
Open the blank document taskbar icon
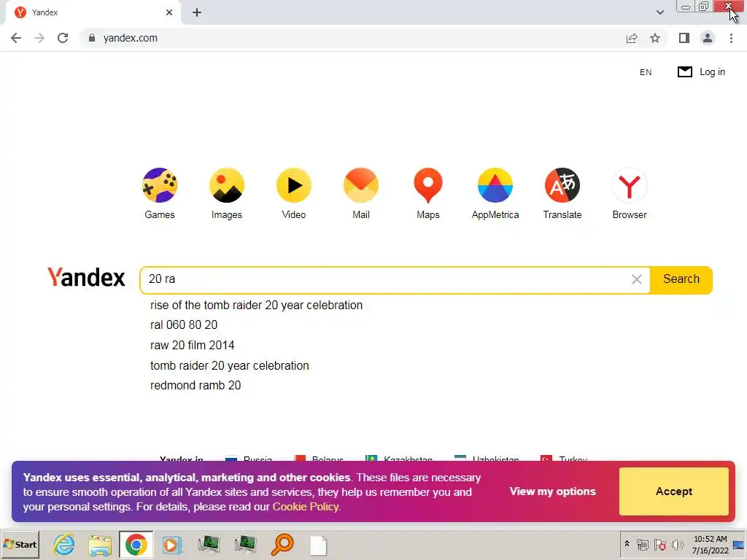pyautogui.click(x=318, y=545)
